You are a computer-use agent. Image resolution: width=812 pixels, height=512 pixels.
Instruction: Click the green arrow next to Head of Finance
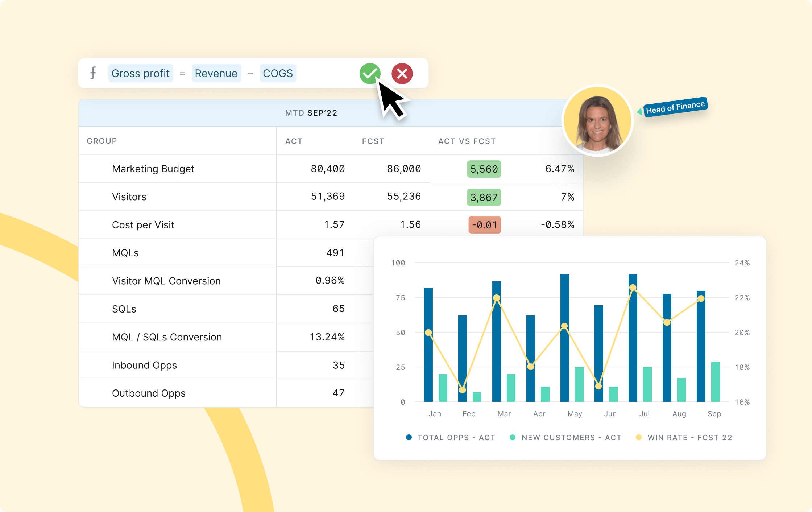[640, 112]
